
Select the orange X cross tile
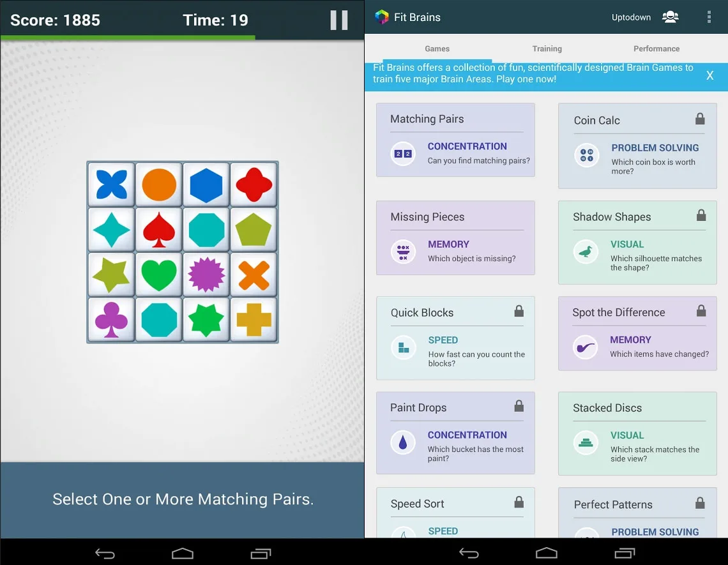click(254, 275)
